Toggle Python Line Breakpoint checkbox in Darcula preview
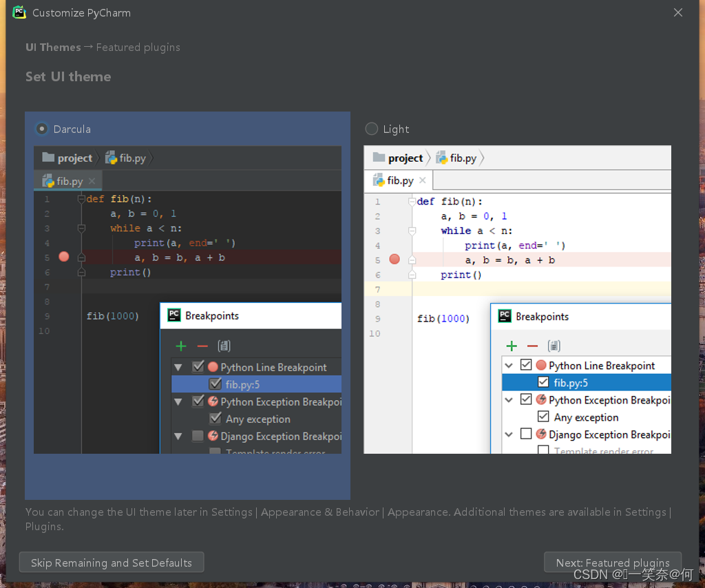 [x=198, y=367]
